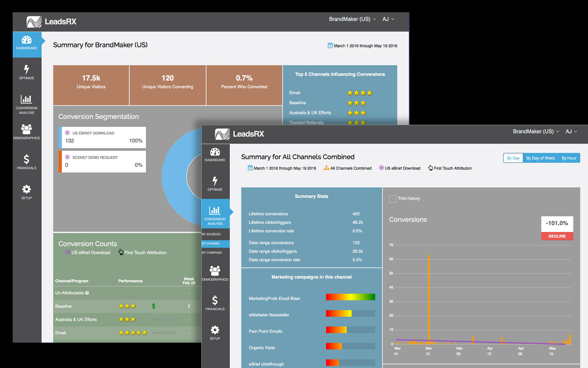
Task: Switch to By Hour view
Action: click(x=569, y=158)
